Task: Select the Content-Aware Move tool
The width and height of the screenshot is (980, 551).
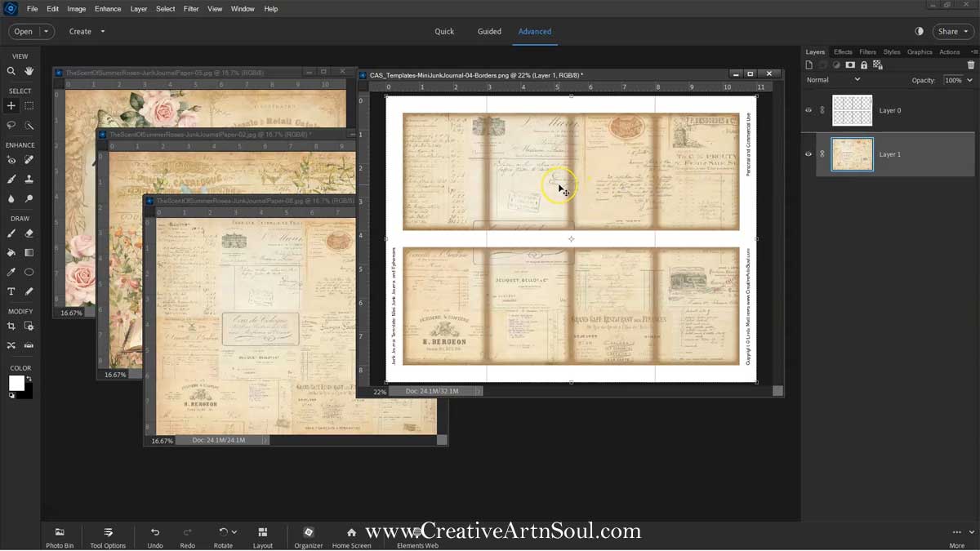Action: [11, 345]
